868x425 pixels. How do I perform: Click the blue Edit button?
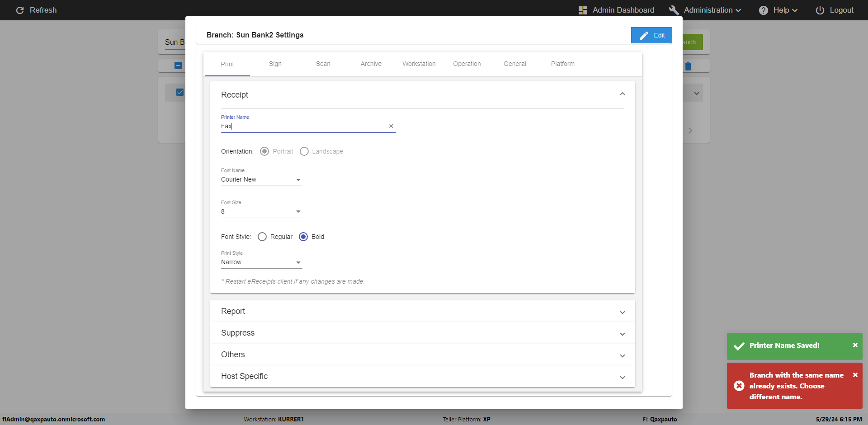tap(651, 35)
